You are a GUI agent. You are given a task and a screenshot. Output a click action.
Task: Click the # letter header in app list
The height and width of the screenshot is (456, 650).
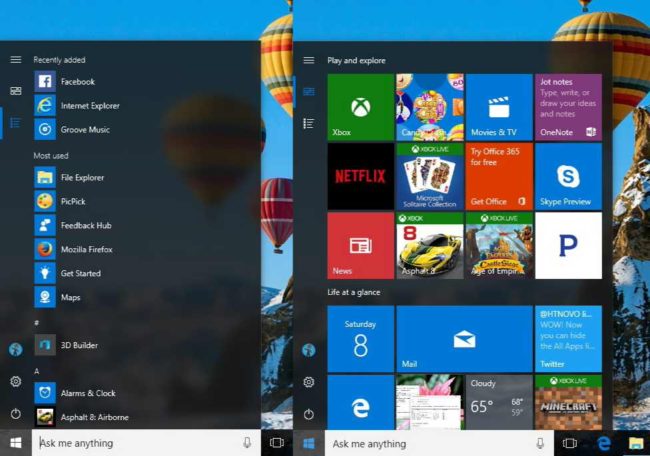point(36,323)
